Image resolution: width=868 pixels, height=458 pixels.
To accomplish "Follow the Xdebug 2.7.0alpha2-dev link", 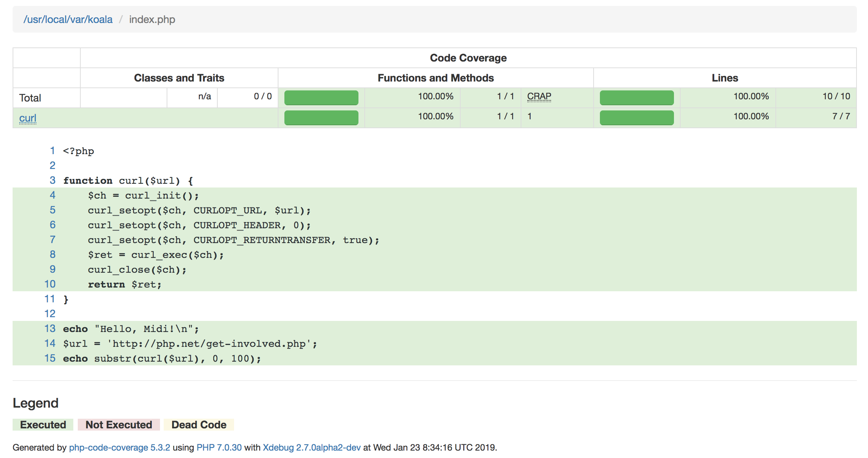I will [311, 447].
